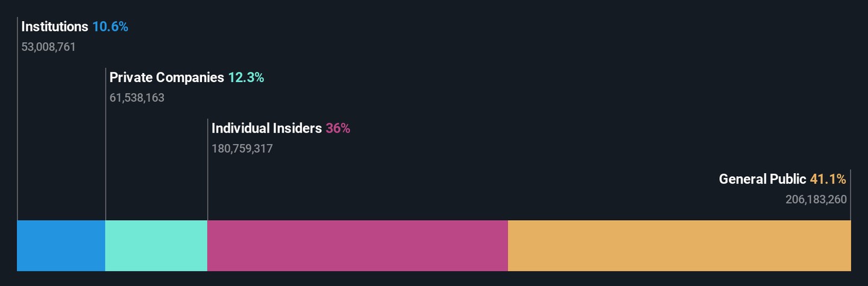Viewport: 868px width, 286px height.
Task: Click the magenta Individual Insiders bar segment
Action: coord(357,246)
